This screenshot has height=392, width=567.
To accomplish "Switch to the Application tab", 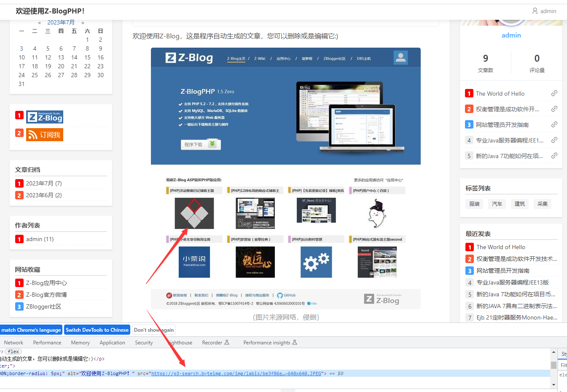I will point(112,343).
